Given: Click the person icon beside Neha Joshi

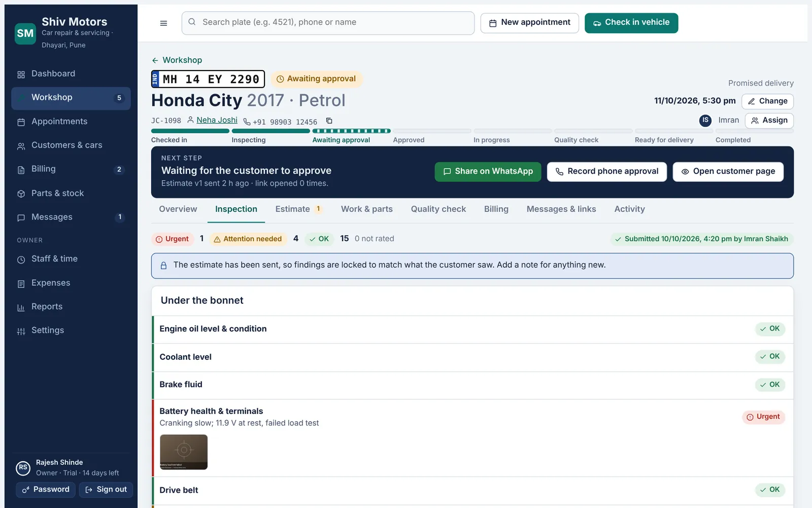Looking at the screenshot, I should click(190, 120).
